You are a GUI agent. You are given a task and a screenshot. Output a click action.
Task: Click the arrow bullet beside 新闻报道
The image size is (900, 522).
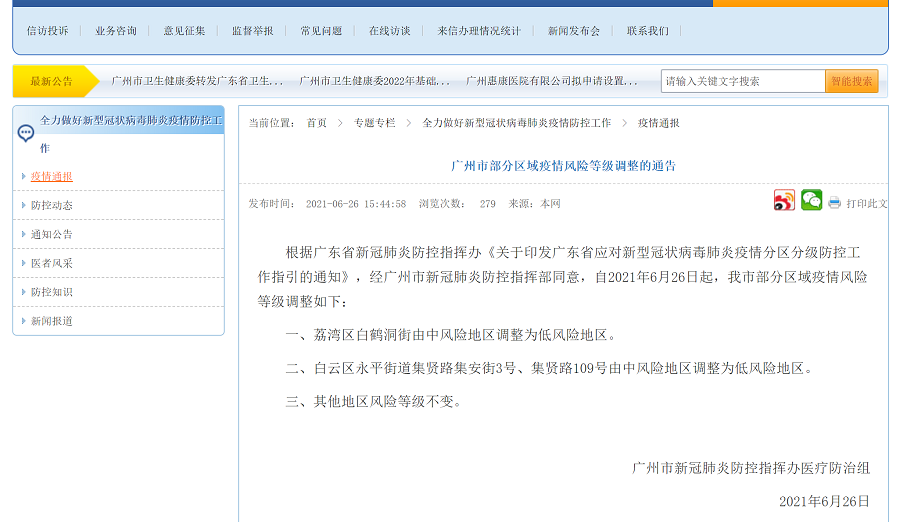23,321
